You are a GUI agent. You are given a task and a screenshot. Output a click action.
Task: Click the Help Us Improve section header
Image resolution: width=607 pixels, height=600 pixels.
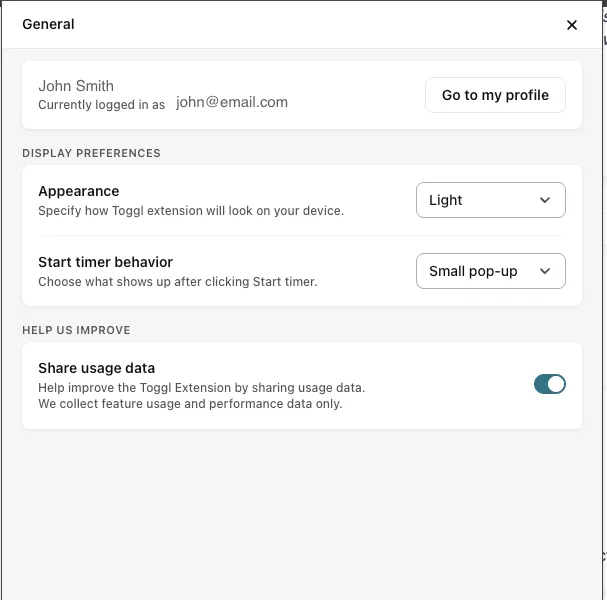(76, 330)
